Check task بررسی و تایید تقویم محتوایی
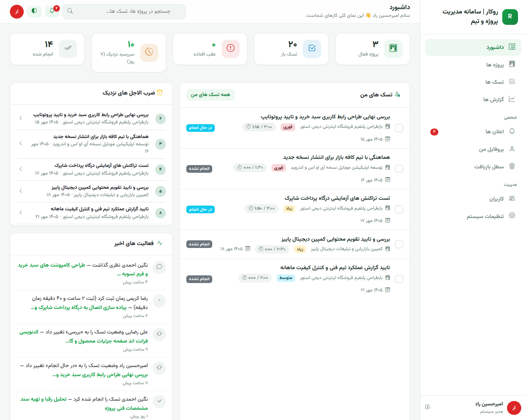This screenshot has height=420, width=526. (x=399, y=244)
